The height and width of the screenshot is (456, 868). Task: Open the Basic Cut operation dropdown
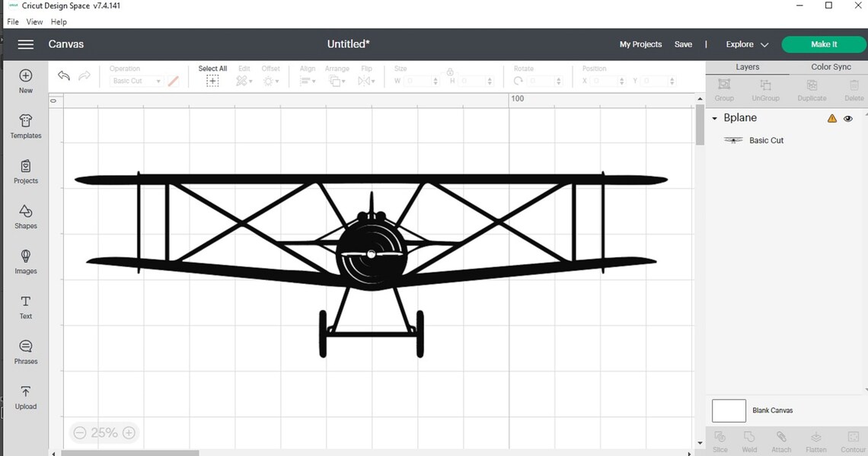[136, 81]
